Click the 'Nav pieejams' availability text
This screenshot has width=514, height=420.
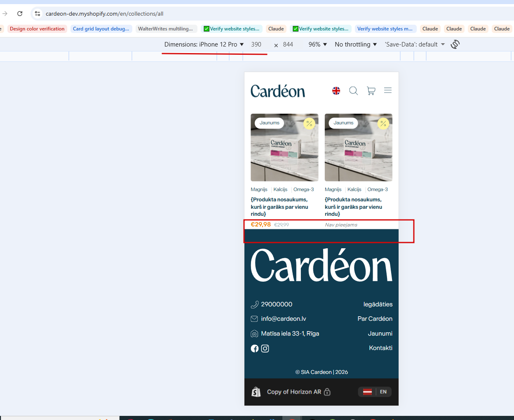tap(341, 225)
